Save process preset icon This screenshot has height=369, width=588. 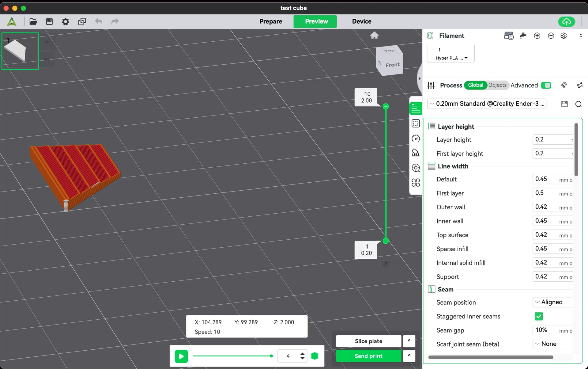coord(564,104)
